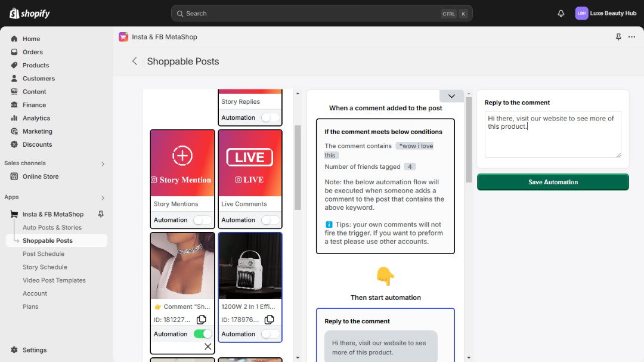The width and height of the screenshot is (644, 362).
Task: Open the Luxe Beauty Hub account menu
Action: tap(606, 13)
